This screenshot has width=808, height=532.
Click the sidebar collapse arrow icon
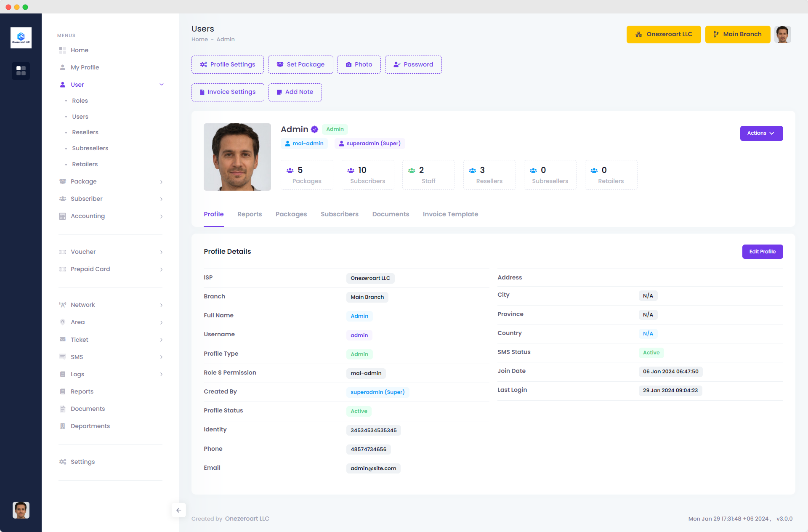pyautogui.click(x=178, y=510)
